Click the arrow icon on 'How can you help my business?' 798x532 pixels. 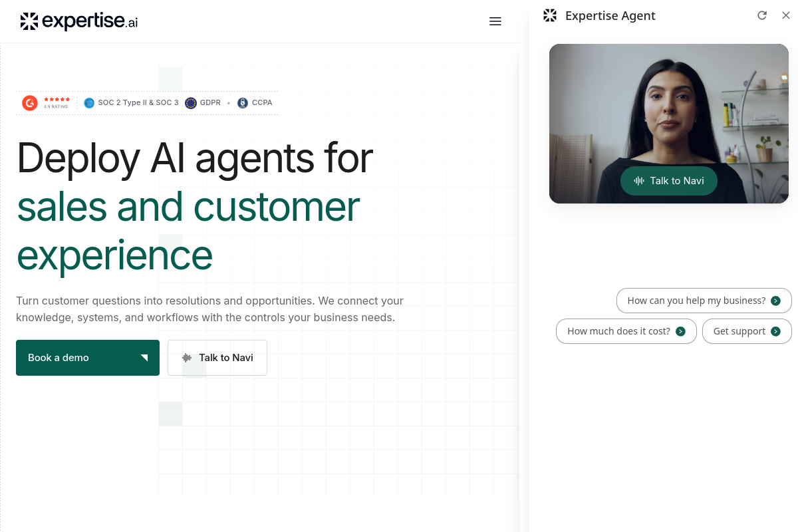point(775,301)
